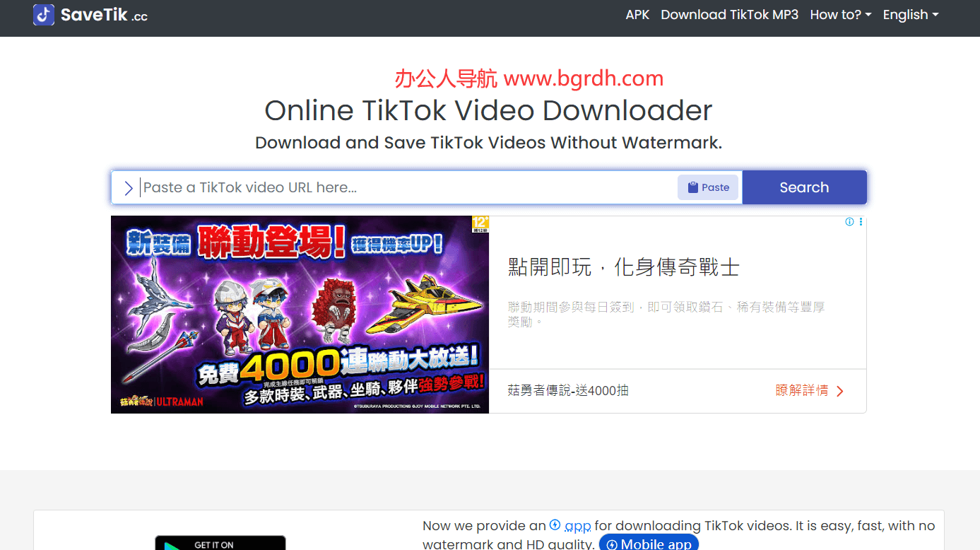Click the arrow icon inside the search field
Viewport: 980px width, 550px height.
pos(129,188)
